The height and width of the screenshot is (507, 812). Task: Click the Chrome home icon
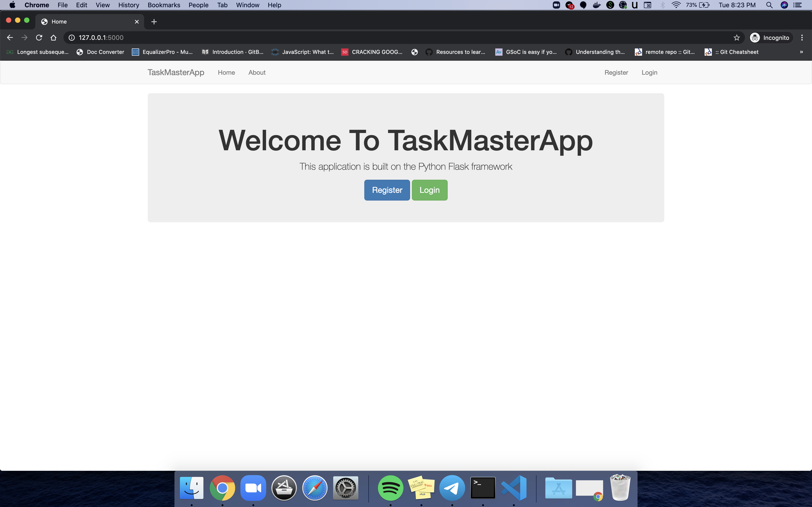click(x=53, y=38)
